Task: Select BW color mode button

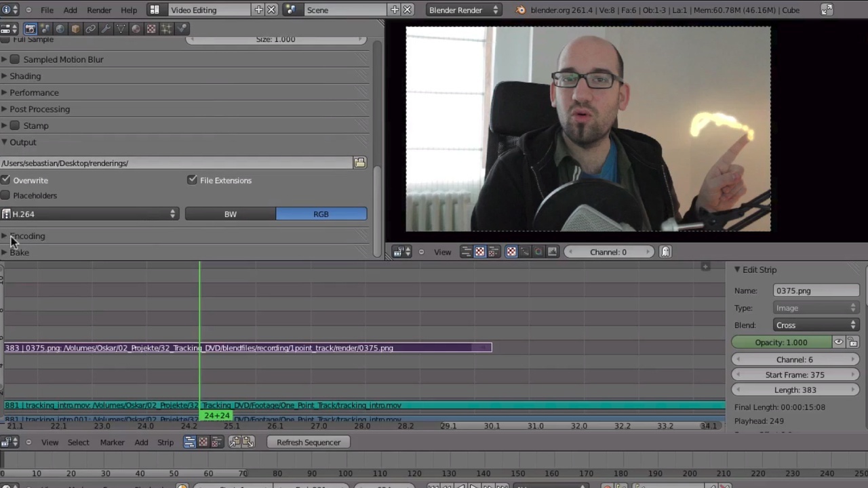Action: click(231, 214)
